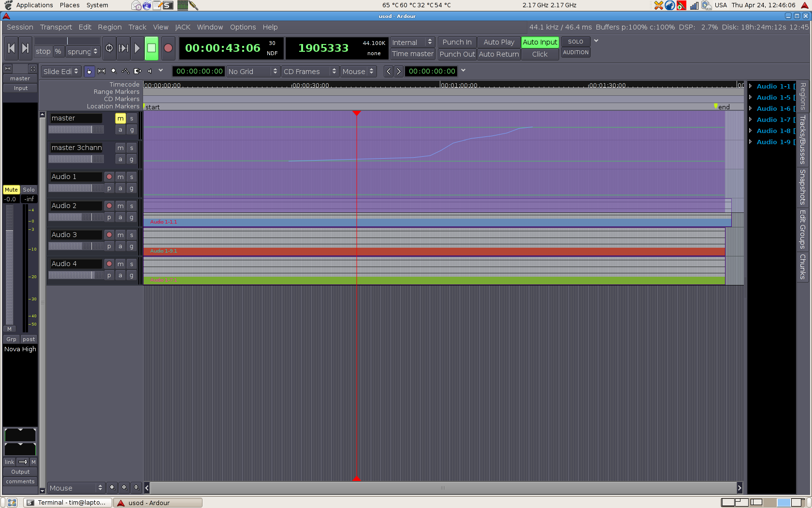Open the Transport menu
812x508 pixels.
point(56,27)
